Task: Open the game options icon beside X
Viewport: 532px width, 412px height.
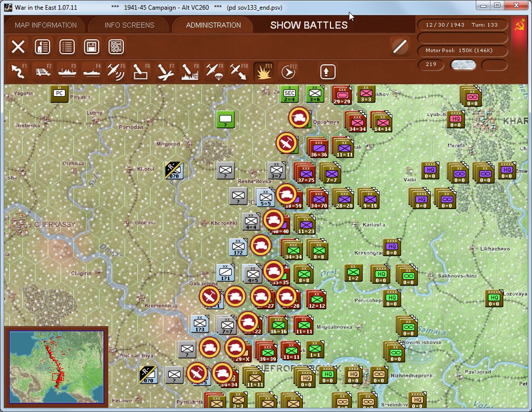Action: [x=42, y=47]
